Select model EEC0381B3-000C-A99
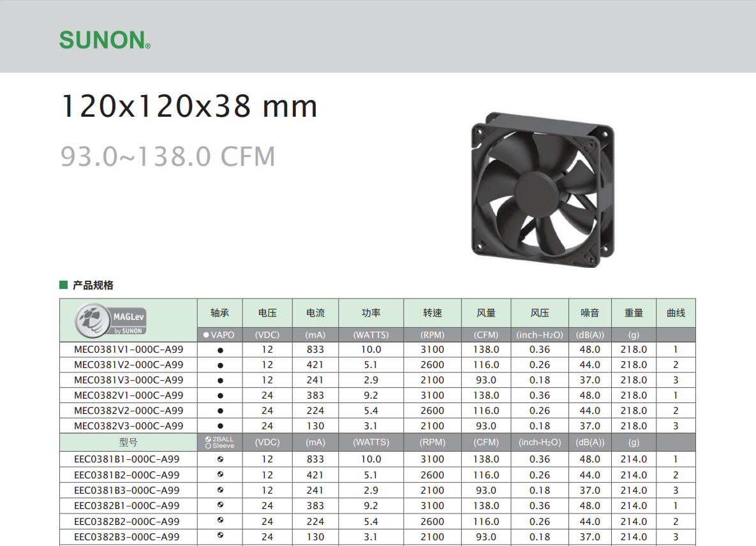Viewport: 756px width, 546px height. click(127, 491)
